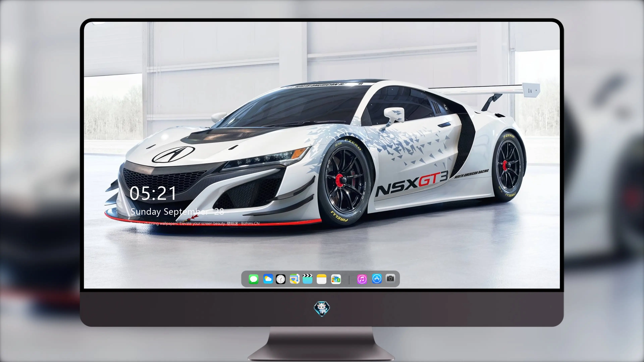644x362 pixels.
Task: Open the Messages app in the dock
Action: click(254, 279)
